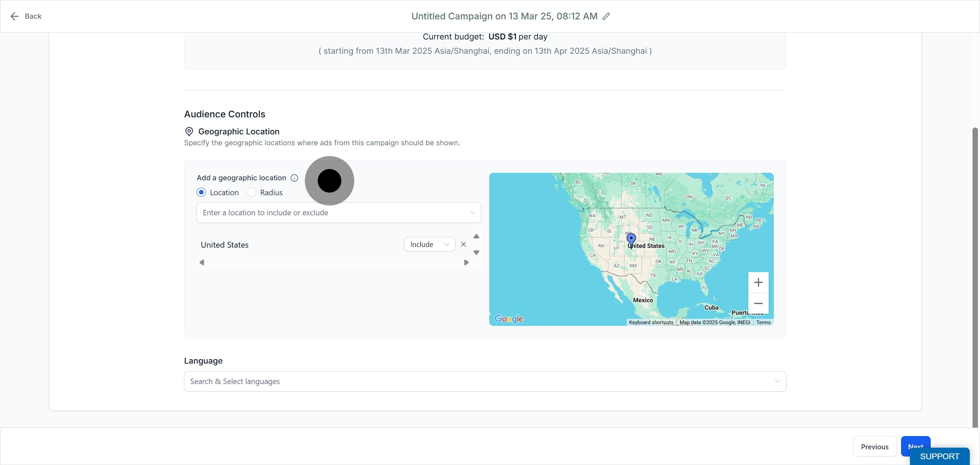Click the Back arrow icon

click(14, 16)
